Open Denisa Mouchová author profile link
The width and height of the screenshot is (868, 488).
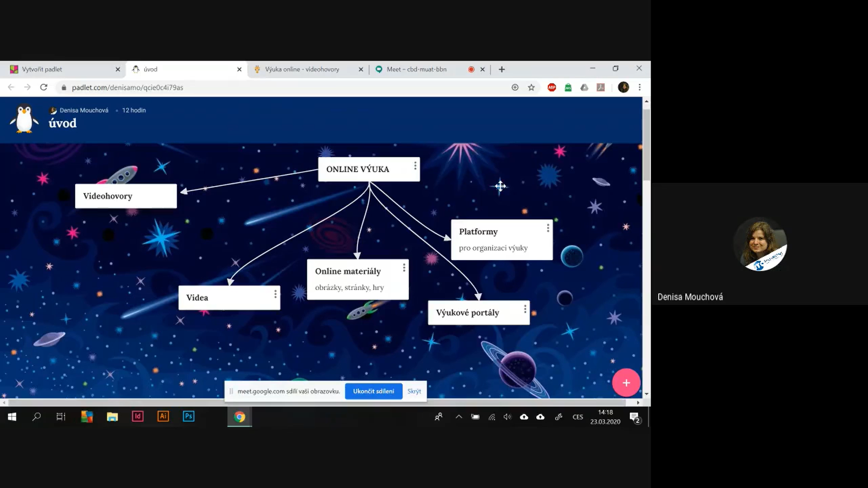pos(84,110)
